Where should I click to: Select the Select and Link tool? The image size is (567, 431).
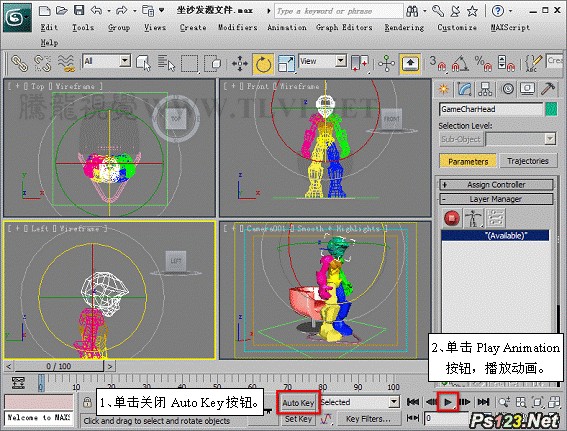pos(19,63)
